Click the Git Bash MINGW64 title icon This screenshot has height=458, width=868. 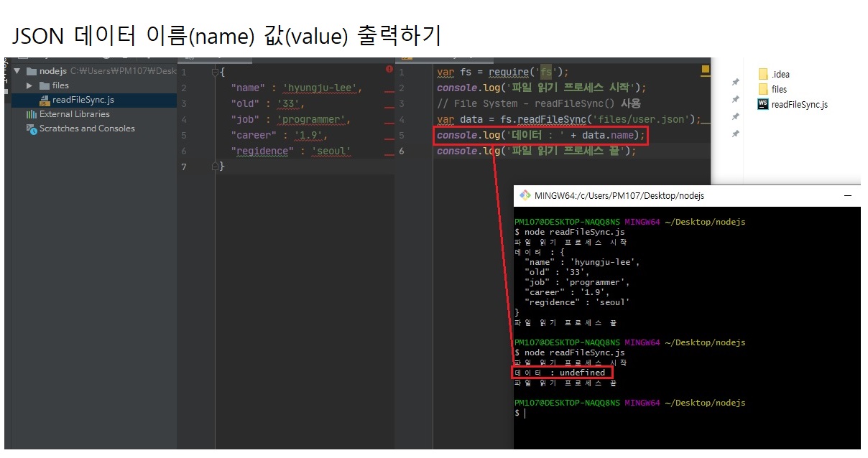point(525,195)
